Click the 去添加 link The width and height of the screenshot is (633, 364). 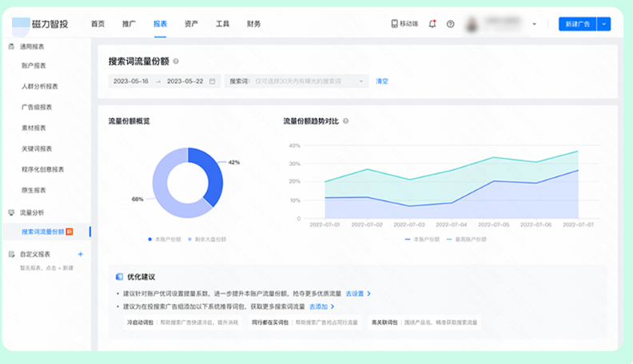(x=322, y=307)
